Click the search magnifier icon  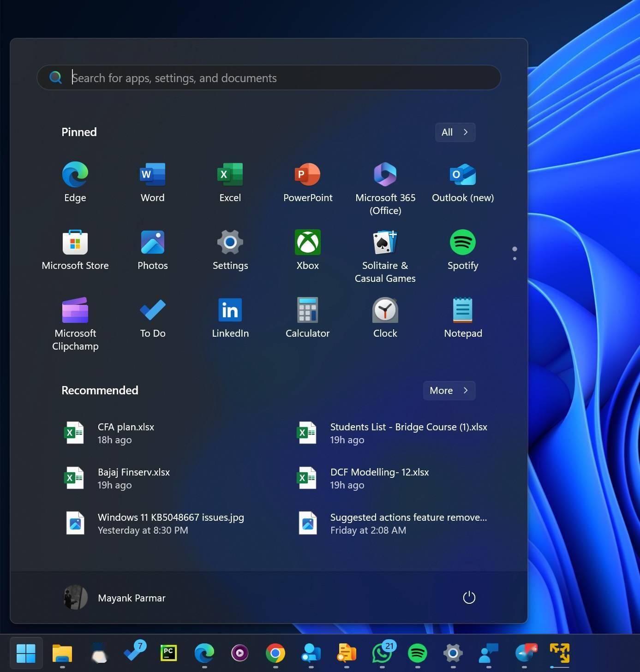pyautogui.click(x=56, y=77)
